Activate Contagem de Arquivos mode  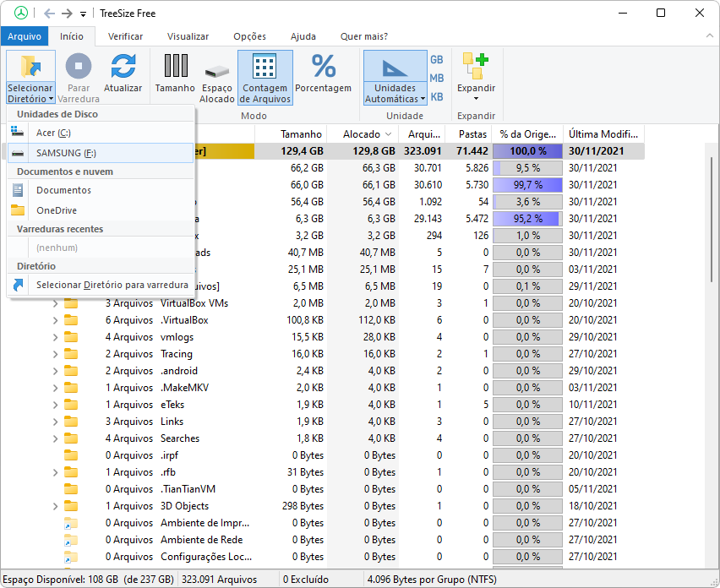[x=265, y=78]
